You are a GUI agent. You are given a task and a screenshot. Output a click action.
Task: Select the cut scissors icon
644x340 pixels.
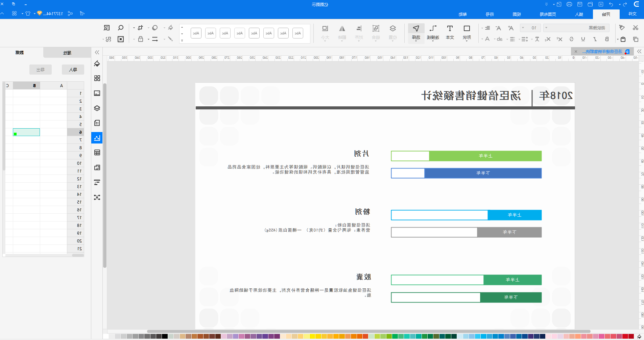click(636, 28)
